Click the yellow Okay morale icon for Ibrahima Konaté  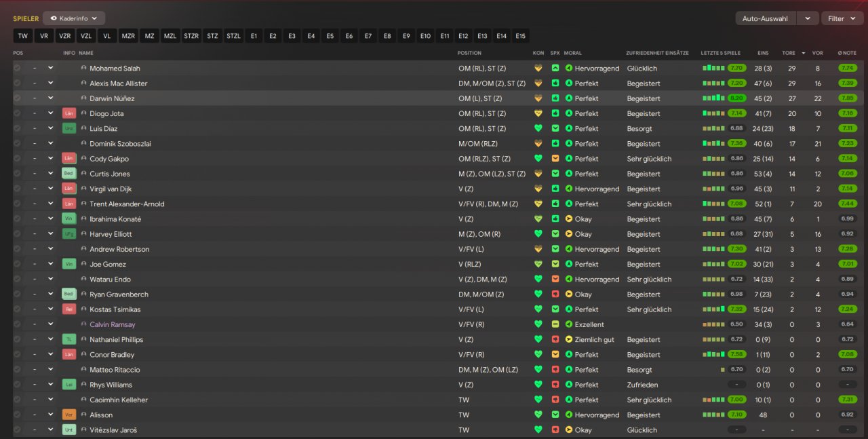569,219
